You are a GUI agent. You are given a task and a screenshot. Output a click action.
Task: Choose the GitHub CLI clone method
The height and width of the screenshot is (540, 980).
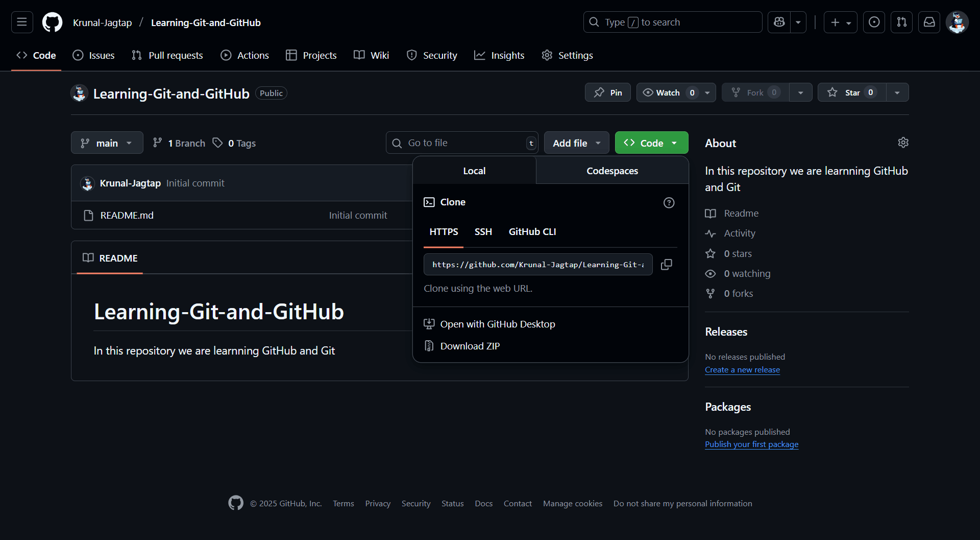click(532, 232)
